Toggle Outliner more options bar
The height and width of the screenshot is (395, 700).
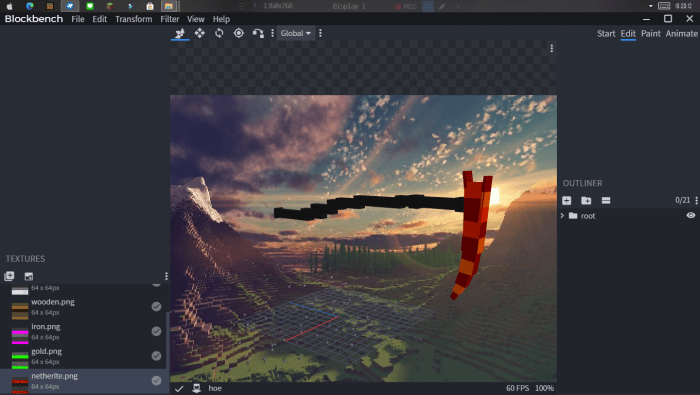click(606, 201)
